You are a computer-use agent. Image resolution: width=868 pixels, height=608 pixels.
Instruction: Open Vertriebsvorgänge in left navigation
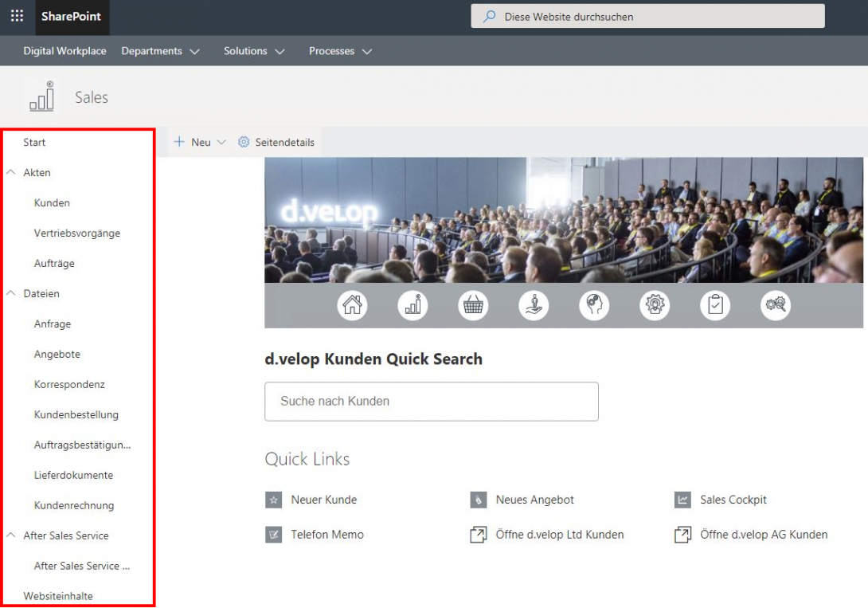pos(77,233)
